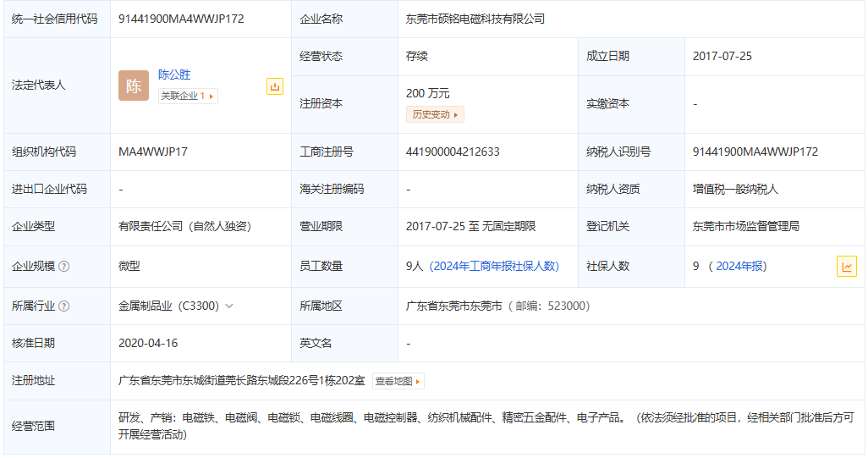Click the company name 东莞市硕铭电磁科技有限公司
Image resolution: width=868 pixels, height=458 pixels.
475,19
